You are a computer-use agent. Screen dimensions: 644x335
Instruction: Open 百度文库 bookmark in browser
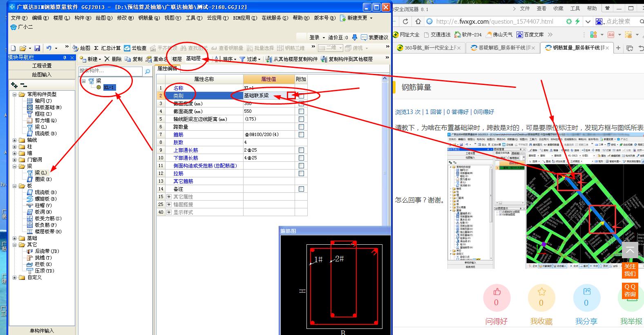tap(530, 35)
